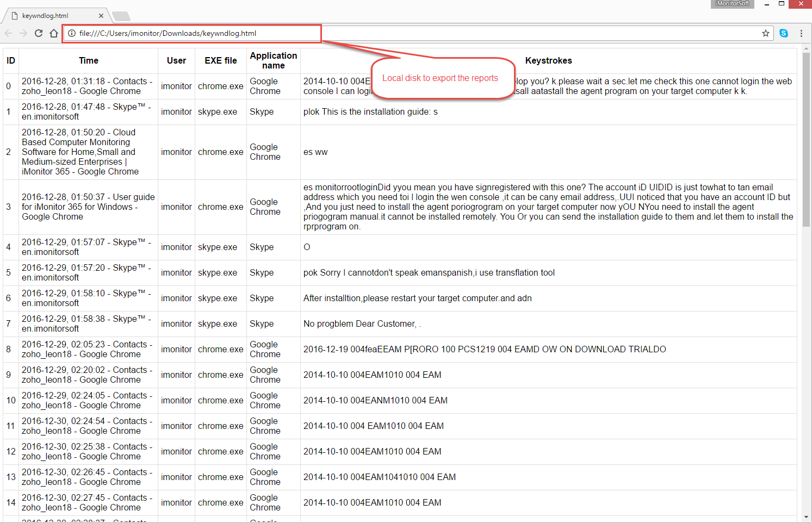Click keystrokes '2014-10-10 004 EAM1010 004 EAM' row 11

tap(374, 426)
